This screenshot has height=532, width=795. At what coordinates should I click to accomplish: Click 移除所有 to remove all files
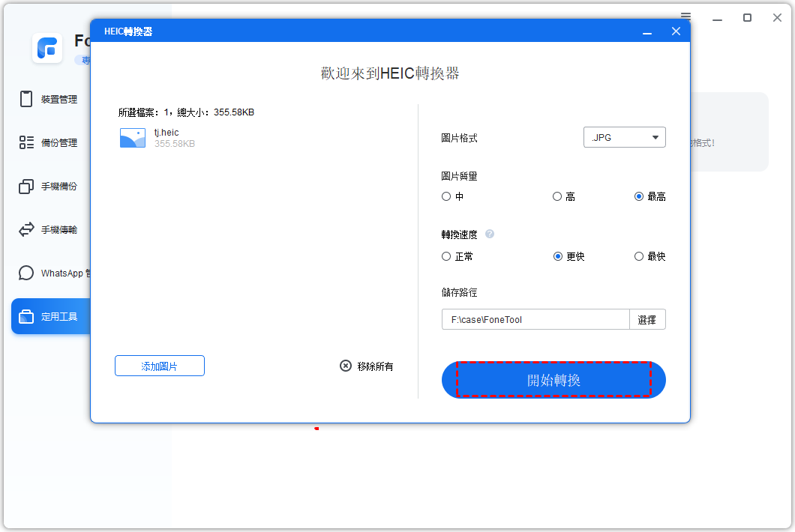[x=367, y=366]
